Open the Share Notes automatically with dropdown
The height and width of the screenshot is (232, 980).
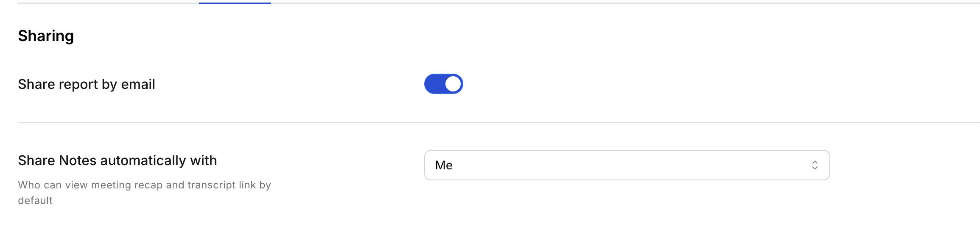[627, 165]
